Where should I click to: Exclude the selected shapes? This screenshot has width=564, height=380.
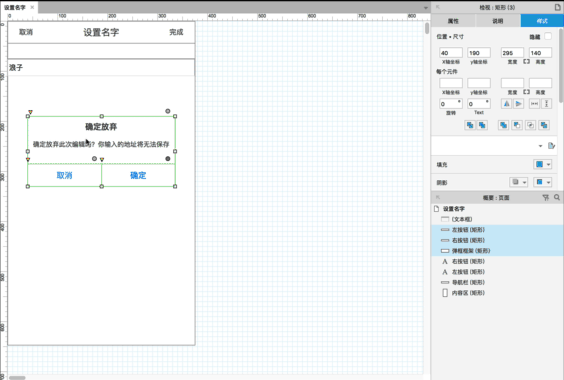[544, 125]
